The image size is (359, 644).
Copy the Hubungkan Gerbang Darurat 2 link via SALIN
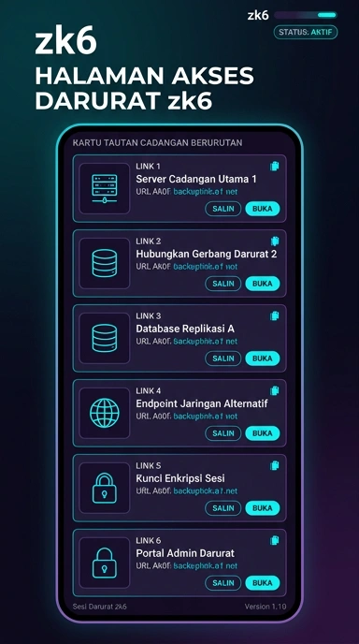pos(223,284)
